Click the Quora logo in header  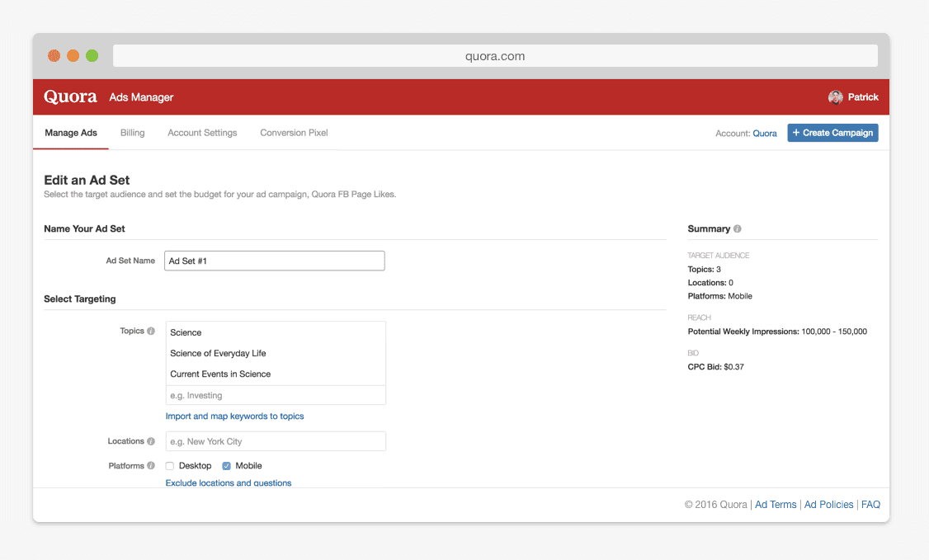tap(70, 97)
